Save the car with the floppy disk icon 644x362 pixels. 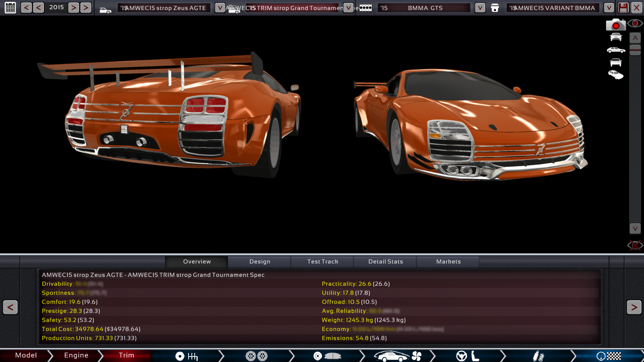click(623, 8)
